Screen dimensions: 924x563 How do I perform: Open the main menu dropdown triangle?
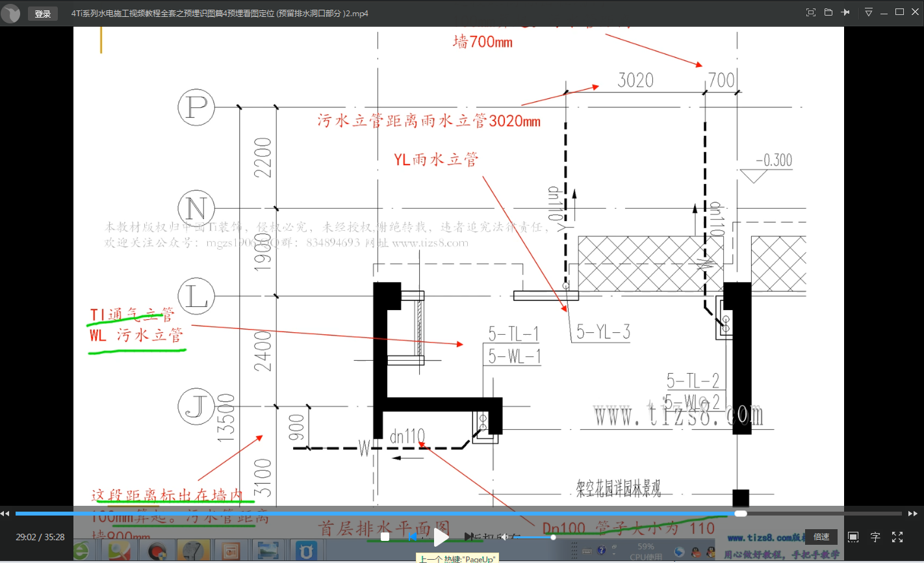[869, 12]
